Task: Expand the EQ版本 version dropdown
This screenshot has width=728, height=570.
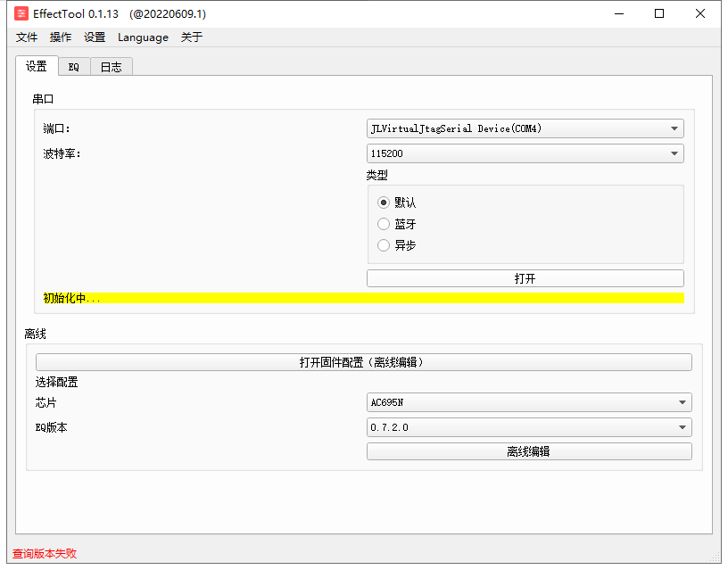Action: [529, 427]
